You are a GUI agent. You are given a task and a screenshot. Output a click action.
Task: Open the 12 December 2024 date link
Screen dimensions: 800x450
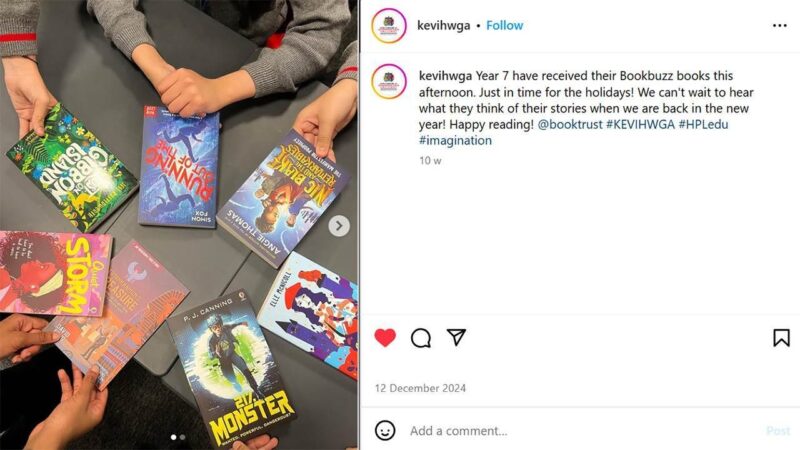[x=420, y=388]
